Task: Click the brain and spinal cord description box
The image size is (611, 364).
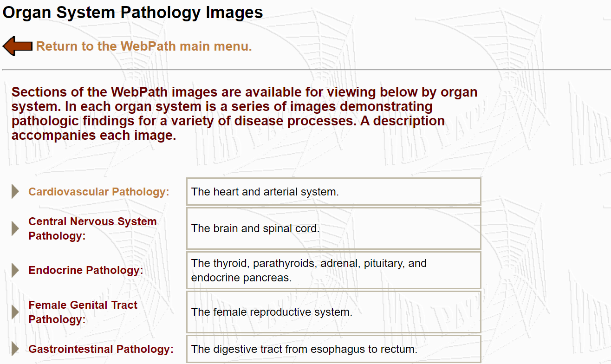Action: 333,228
